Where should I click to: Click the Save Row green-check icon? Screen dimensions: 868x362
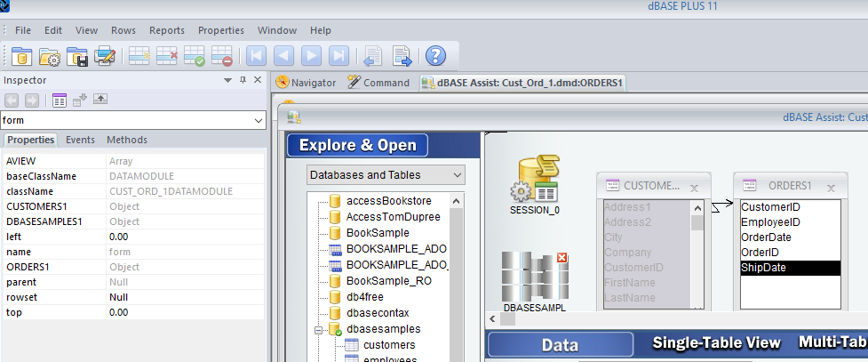194,56
